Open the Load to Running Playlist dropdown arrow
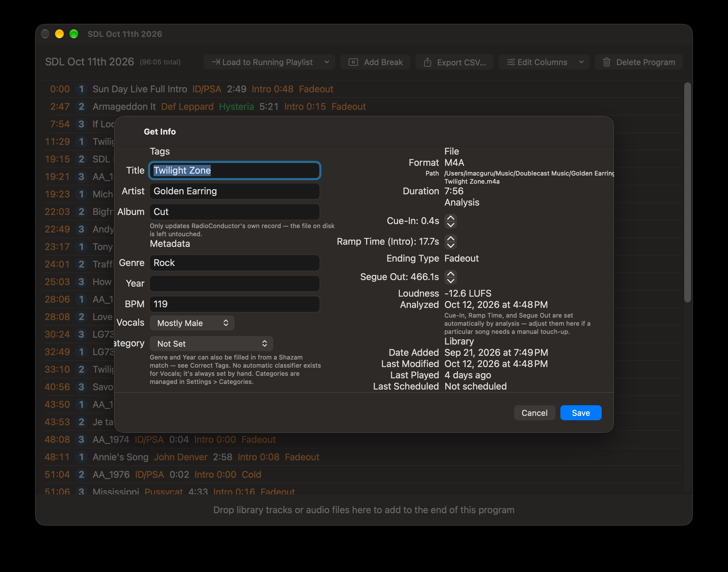The height and width of the screenshot is (572, 728). 327,62
